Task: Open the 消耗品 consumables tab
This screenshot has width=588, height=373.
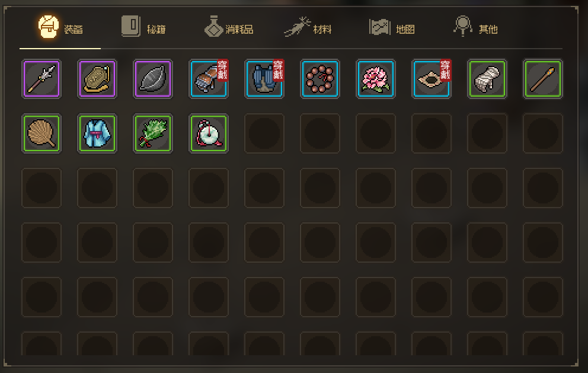Action: click(229, 27)
